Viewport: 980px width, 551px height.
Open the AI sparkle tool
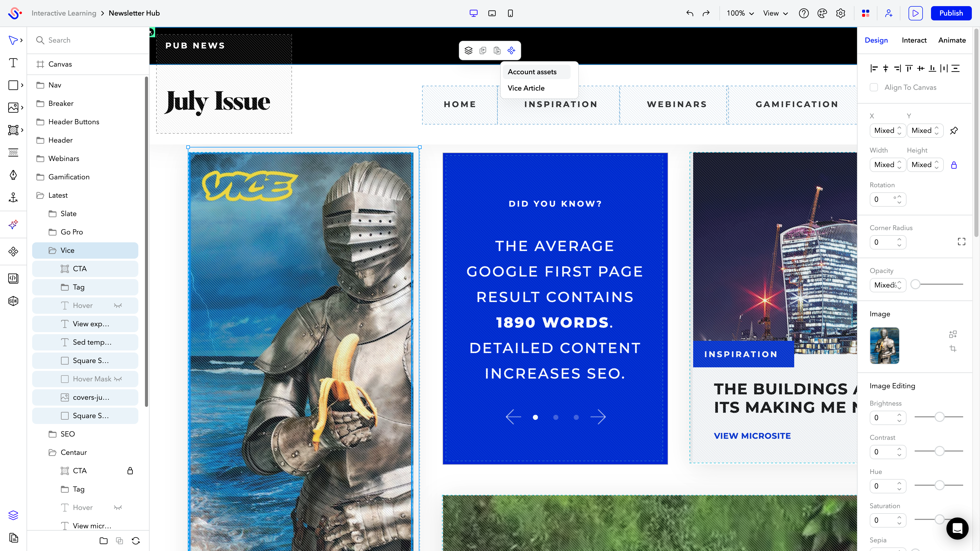pyautogui.click(x=13, y=224)
